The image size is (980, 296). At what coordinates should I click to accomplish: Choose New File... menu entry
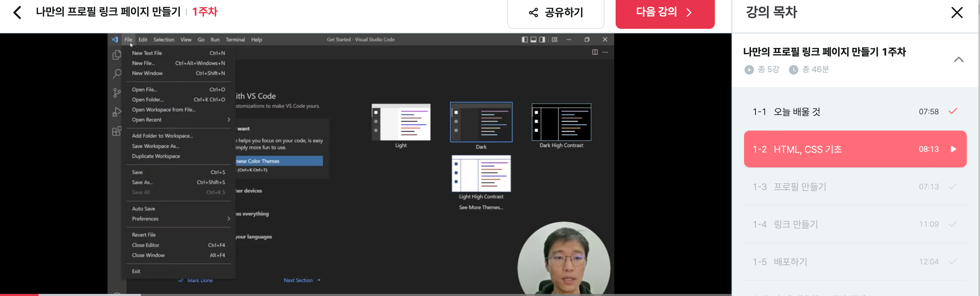[178, 63]
